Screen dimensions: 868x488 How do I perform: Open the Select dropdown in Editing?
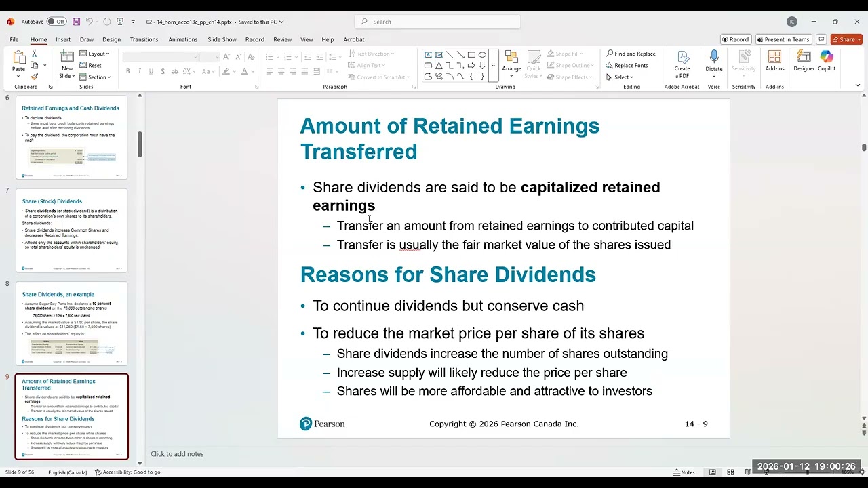pos(620,77)
